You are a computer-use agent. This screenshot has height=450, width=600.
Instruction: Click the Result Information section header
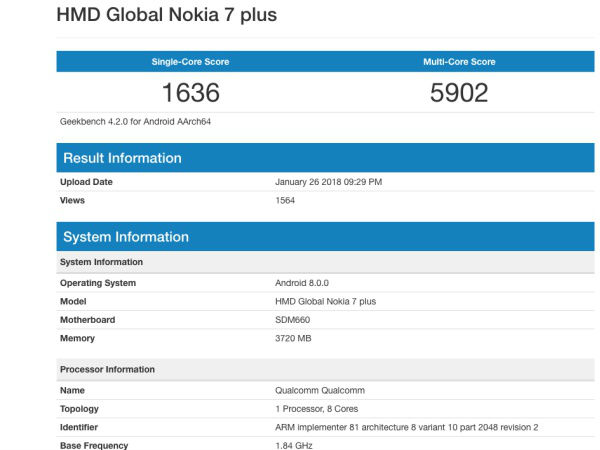coord(325,158)
